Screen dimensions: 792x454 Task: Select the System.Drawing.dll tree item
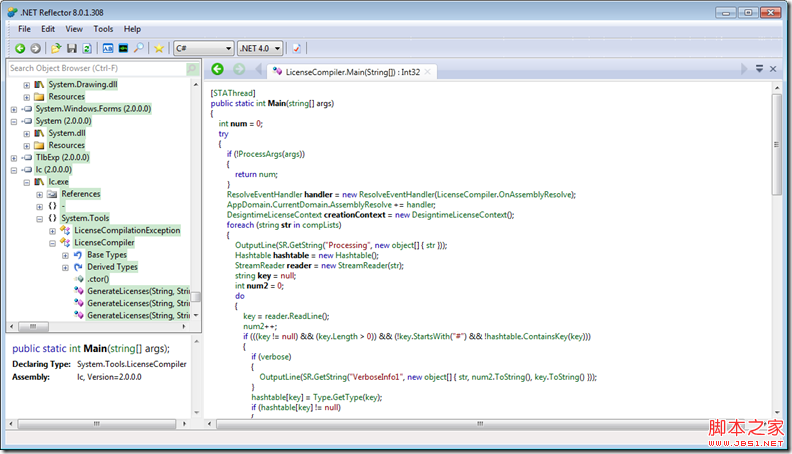pos(83,85)
